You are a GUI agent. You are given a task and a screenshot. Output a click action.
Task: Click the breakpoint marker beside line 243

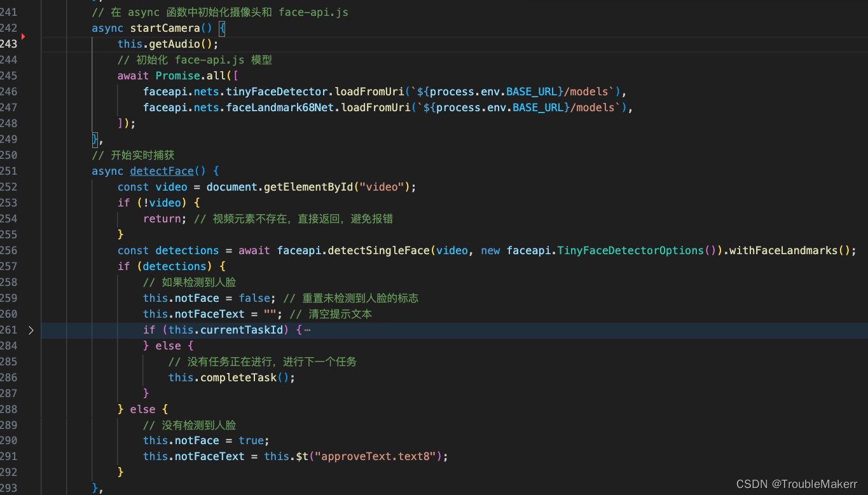(x=23, y=37)
